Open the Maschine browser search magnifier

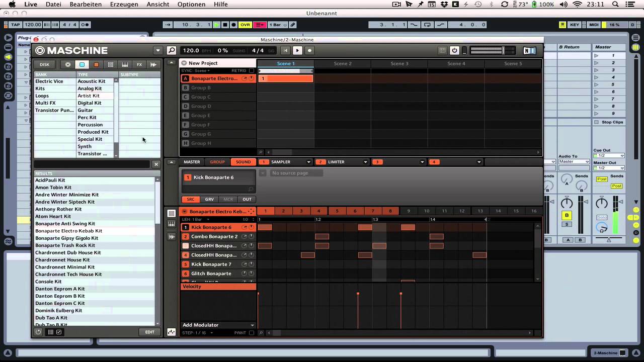point(172,50)
